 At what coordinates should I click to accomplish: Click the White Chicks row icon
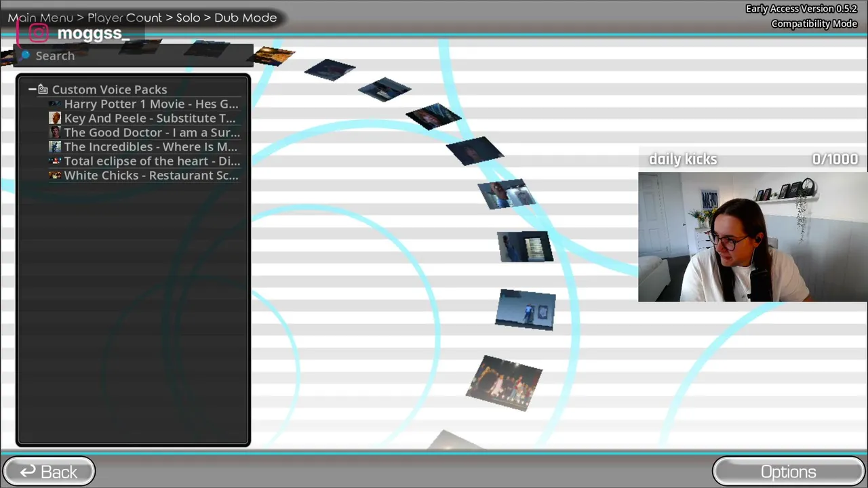point(55,176)
